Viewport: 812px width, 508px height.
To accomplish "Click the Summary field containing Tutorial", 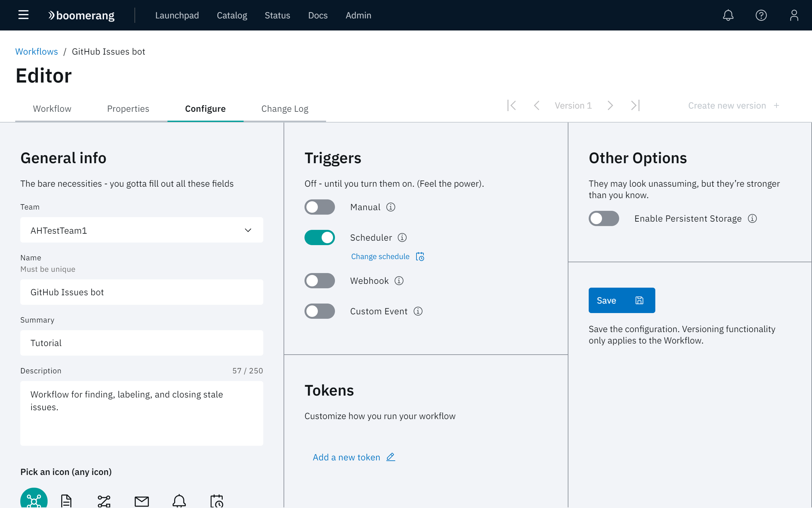I will click(x=141, y=343).
